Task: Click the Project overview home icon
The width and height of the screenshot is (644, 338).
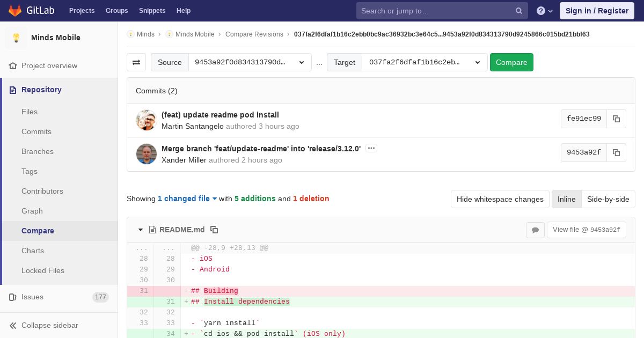Action: [x=13, y=66]
